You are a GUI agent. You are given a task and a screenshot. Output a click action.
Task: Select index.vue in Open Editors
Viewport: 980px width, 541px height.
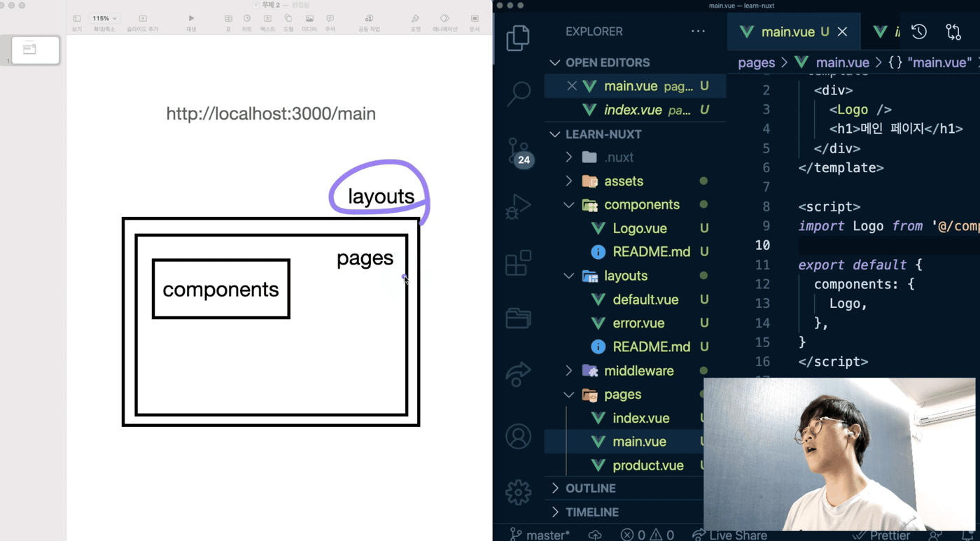635,110
